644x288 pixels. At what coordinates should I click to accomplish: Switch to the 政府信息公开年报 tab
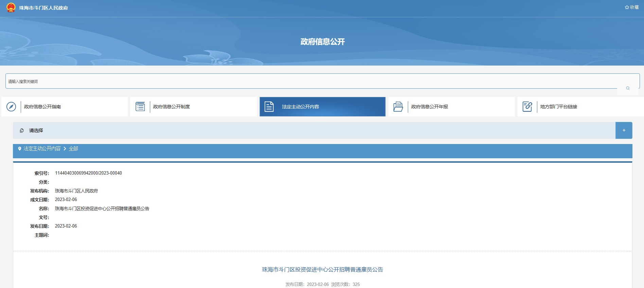[430, 107]
